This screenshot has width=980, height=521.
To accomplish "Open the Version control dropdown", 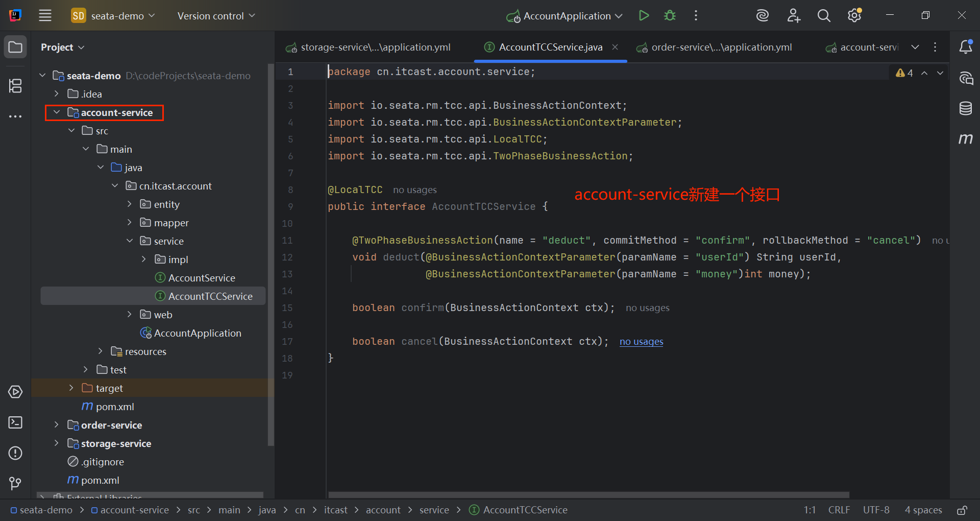I will point(216,16).
